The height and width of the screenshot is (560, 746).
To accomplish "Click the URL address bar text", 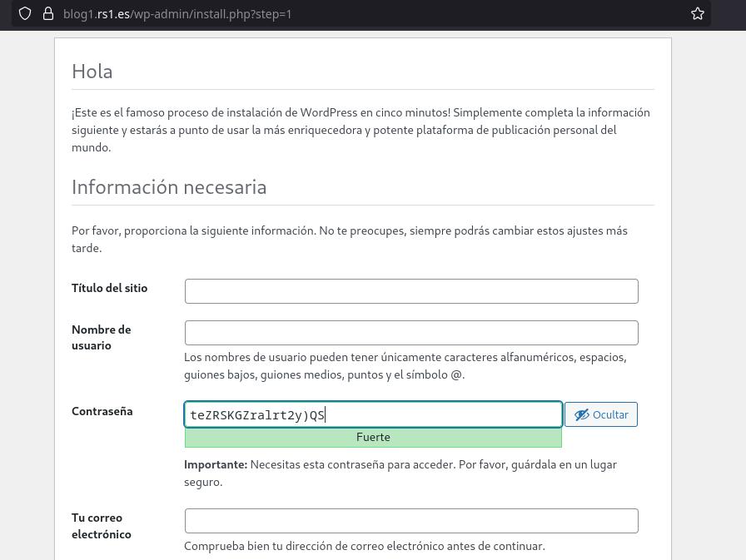I will (177, 14).
